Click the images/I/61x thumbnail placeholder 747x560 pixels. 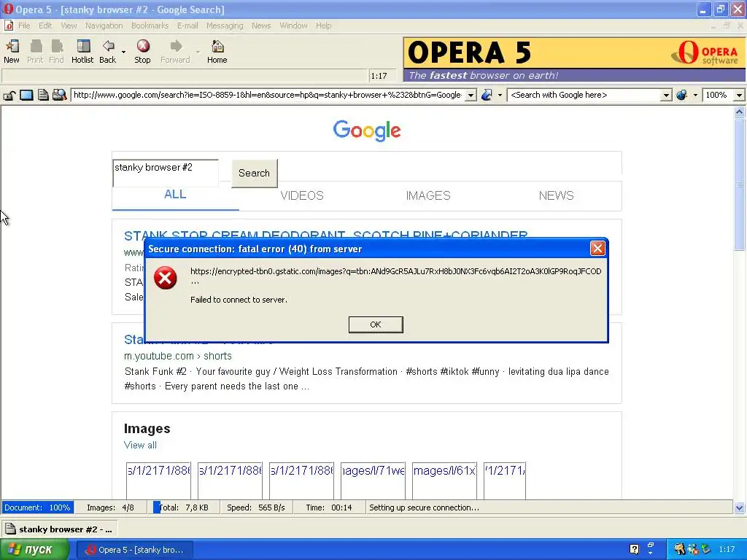pyautogui.click(x=444, y=481)
